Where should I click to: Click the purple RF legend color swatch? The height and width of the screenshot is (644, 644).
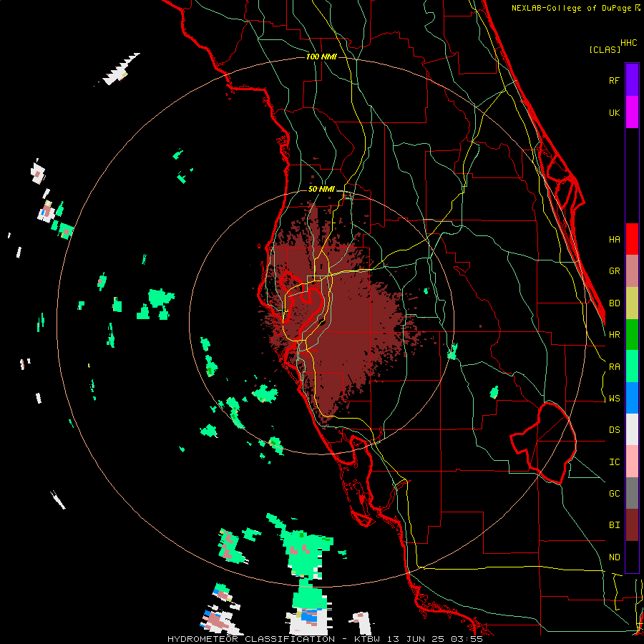click(632, 80)
